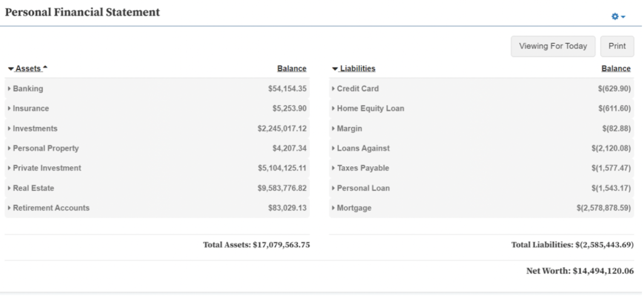This screenshot has height=299, width=644.
Task: Expand the Retirement Accounts row
Action: pos(51,208)
